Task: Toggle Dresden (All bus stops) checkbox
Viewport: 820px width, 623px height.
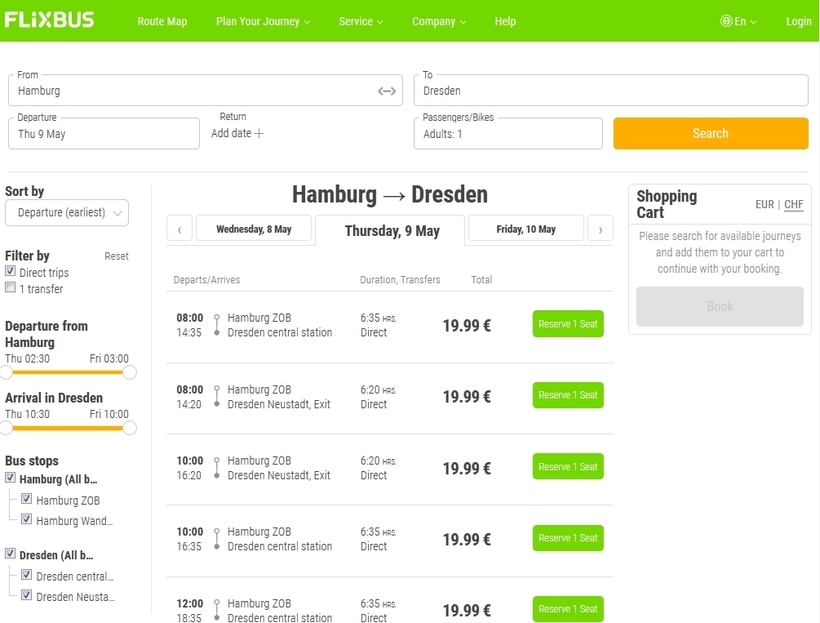Action: tap(10, 553)
